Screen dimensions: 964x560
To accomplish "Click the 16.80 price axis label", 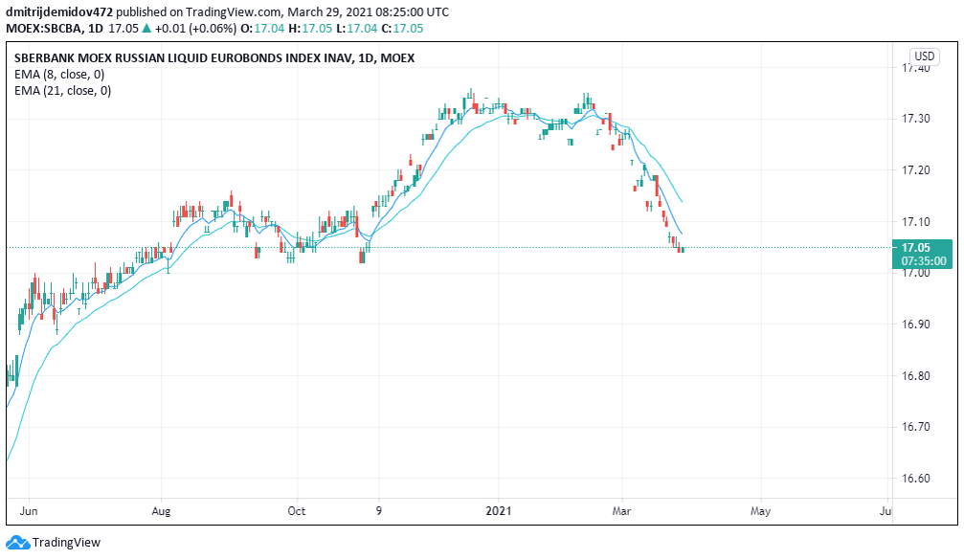I will click(915, 376).
